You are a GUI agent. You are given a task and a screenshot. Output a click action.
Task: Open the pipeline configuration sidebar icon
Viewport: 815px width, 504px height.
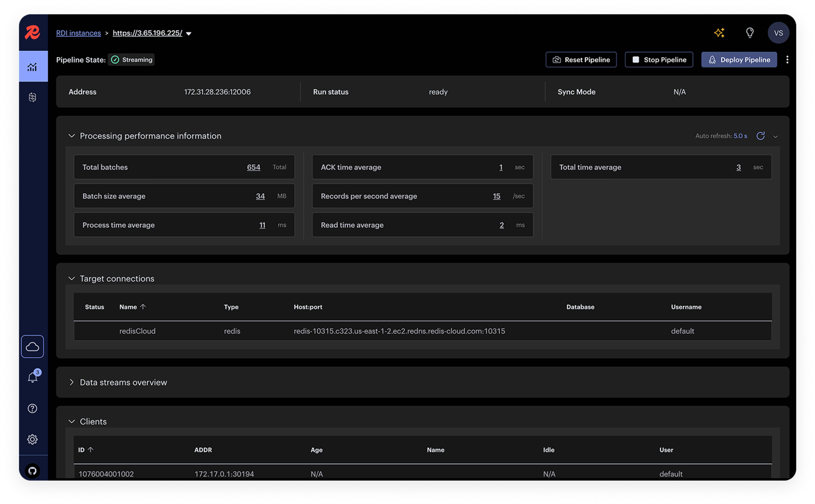click(32, 97)
